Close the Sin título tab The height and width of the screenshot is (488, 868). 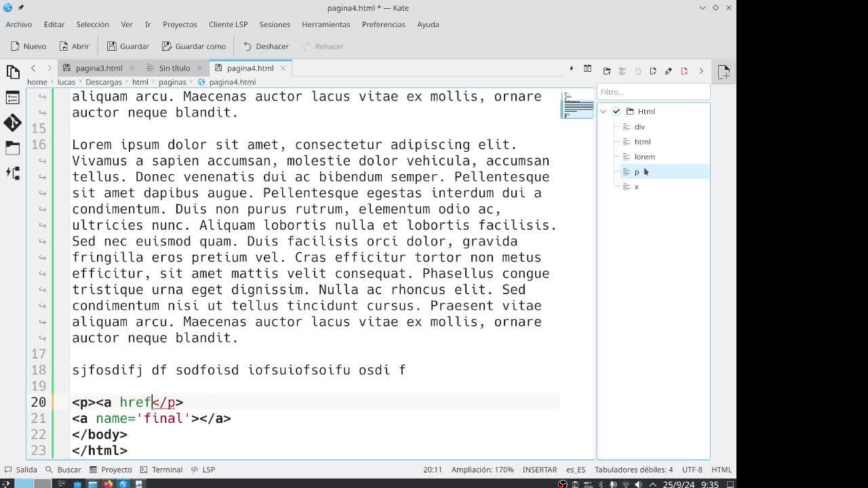click(x=199, y=68)
